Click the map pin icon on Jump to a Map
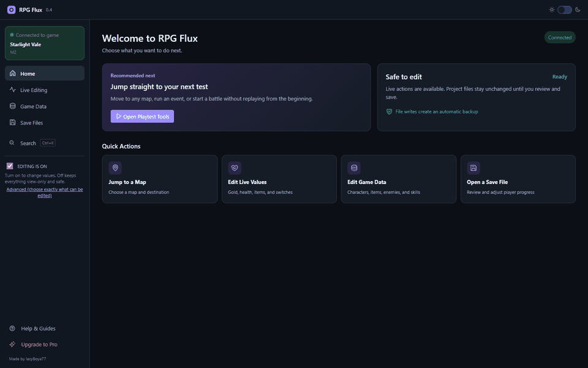Screen dimensions: 588x368 [x=115, y=168]
